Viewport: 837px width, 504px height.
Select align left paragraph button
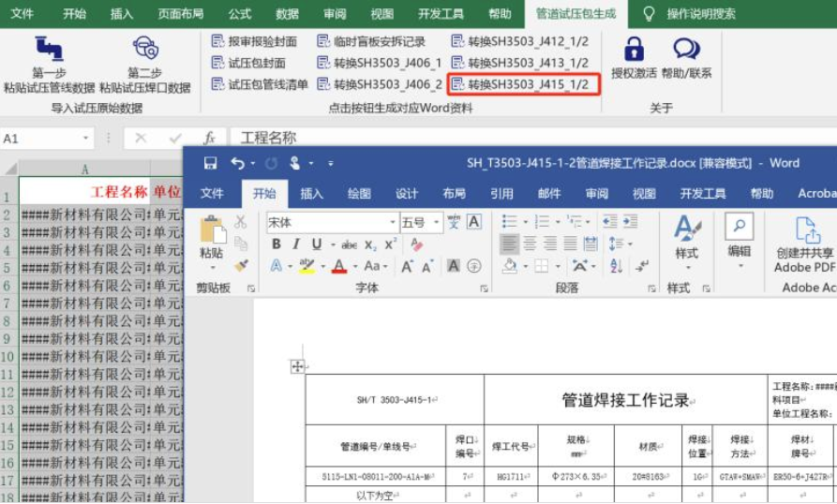509,244
